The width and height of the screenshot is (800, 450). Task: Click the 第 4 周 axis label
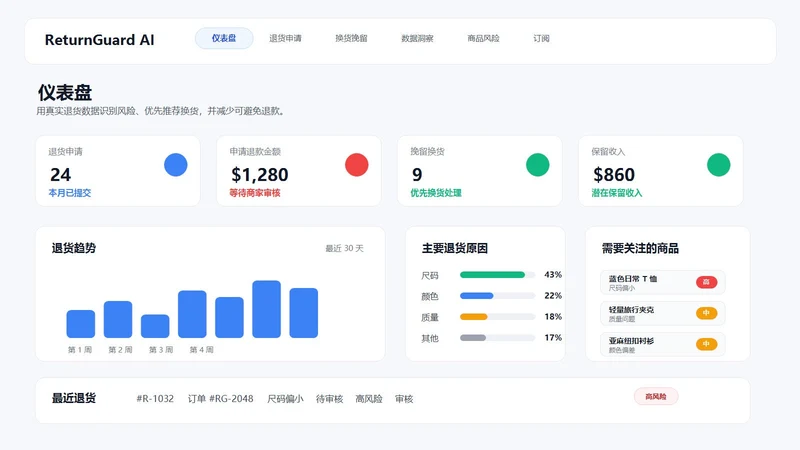(202, 349)
